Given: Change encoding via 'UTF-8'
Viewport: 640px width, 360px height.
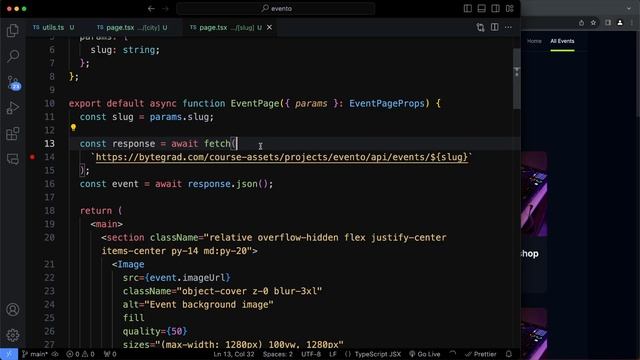Looking at the screenshot, I should (311, 354).
